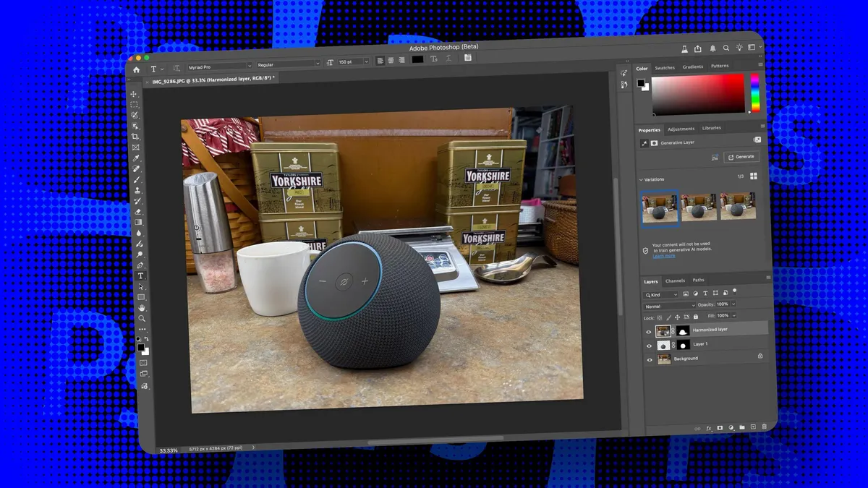
Task: Collapse the Variations section
Action: point(641,179)
